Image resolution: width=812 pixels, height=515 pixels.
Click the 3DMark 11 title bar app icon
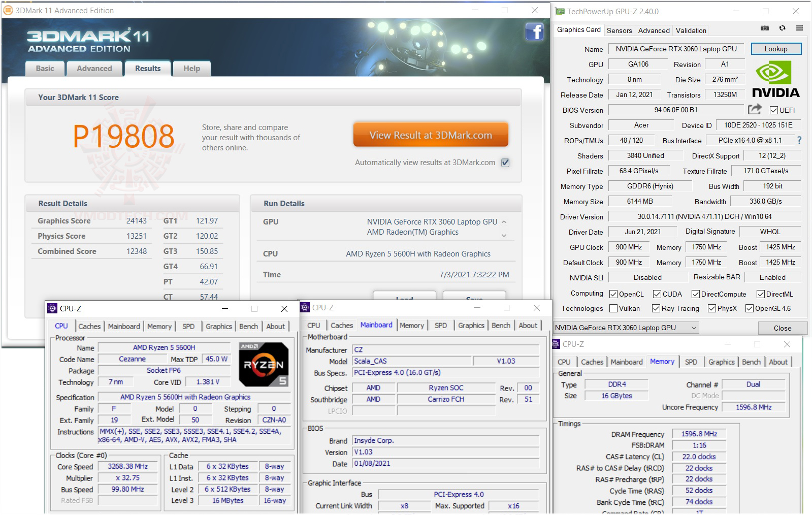click(x=8, y=10)
